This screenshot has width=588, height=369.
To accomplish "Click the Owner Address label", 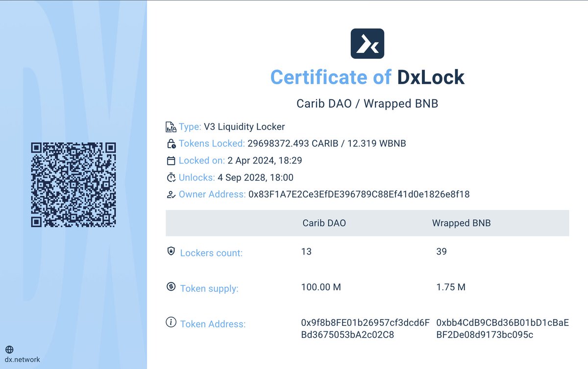I will point(212,194).
